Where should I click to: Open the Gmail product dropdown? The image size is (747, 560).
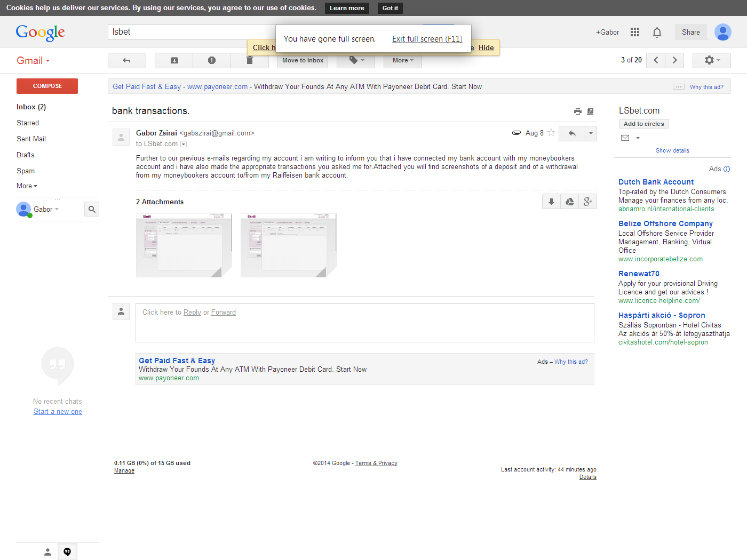[x=33, y=60]
